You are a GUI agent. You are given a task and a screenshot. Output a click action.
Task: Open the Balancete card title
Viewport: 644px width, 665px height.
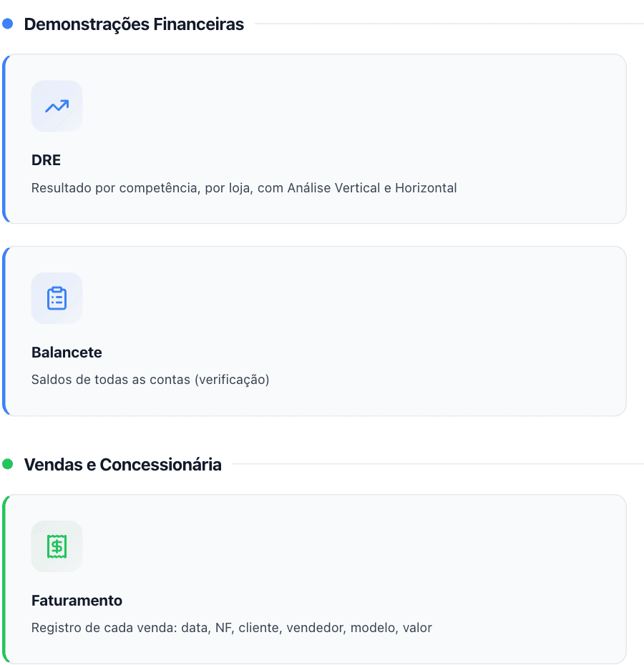coord(67,353)
